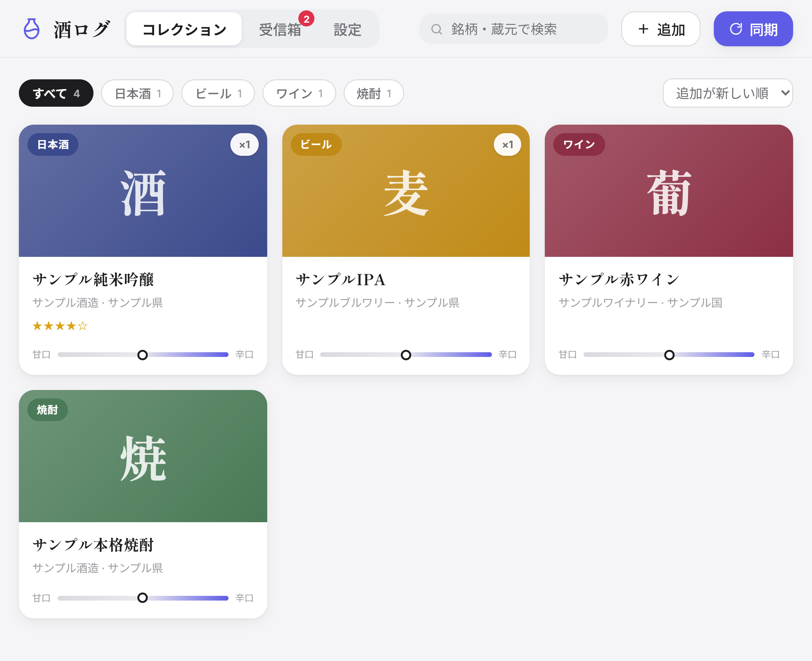The image size is (812, 661).
Task: Click the plus icon in 追加 button
Action: [643, 29]
